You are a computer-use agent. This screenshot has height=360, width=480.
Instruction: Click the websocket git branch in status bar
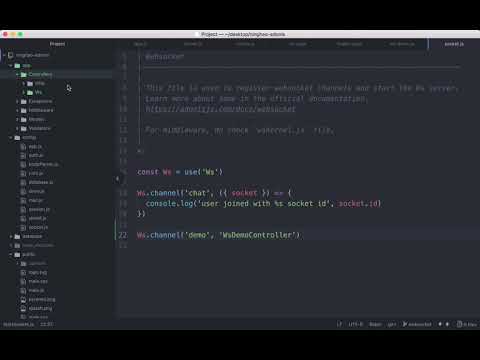pyautogui.click(x=417, y=324)
